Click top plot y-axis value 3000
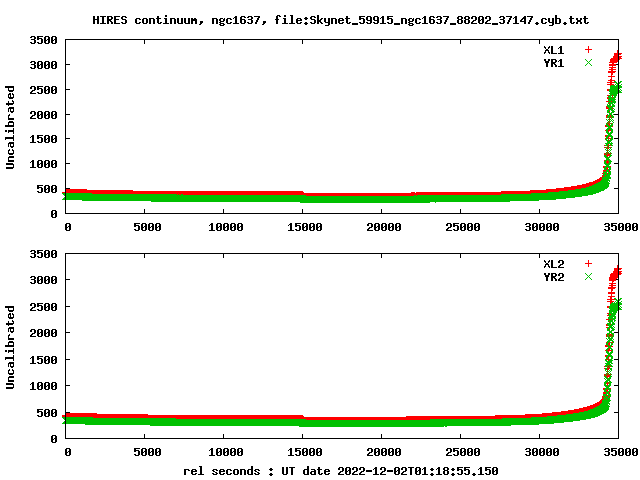The image size is (640, 480). (43, 65)
